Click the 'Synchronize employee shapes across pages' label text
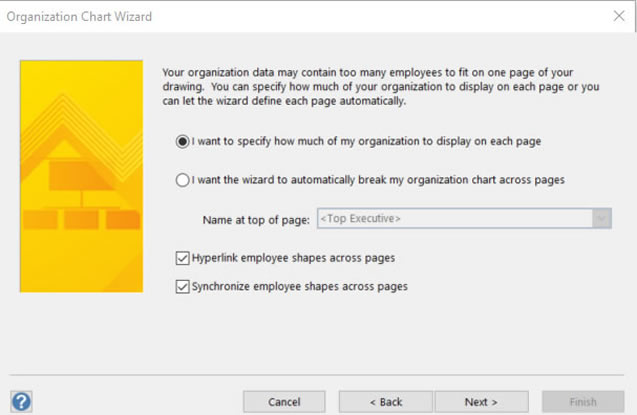The image size is (637, 415). [x=300, y=286]
